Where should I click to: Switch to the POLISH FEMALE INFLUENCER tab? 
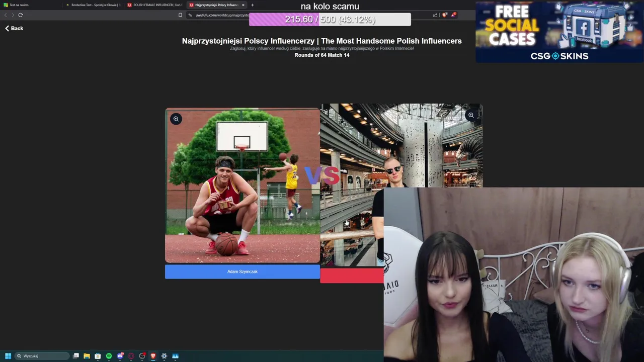pos(155,5)
